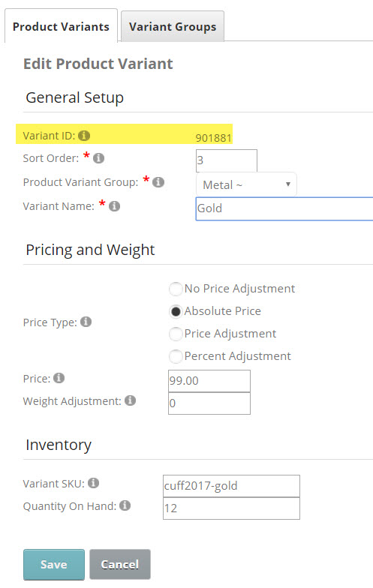
Task: Click the Sort Order info icon
Action: [x=99, y=158]
